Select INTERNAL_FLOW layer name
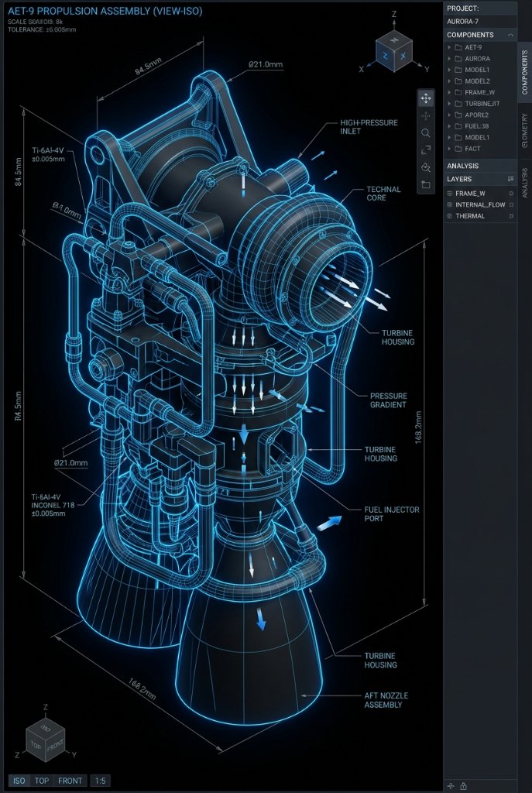The width and height of the screenshot is (532, 793). click(x=480, y=204)
